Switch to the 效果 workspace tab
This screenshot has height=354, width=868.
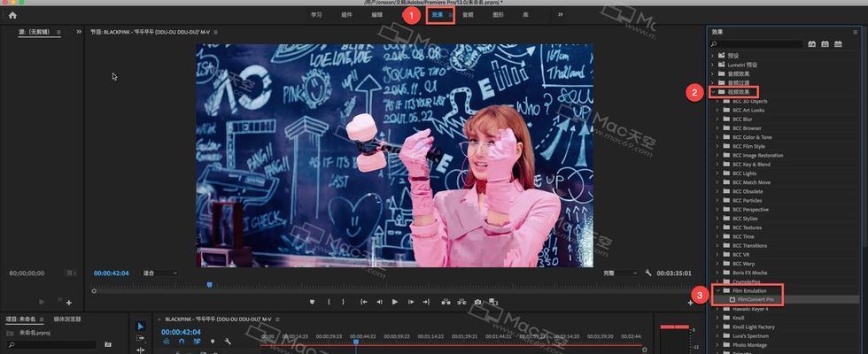point(438,14)
